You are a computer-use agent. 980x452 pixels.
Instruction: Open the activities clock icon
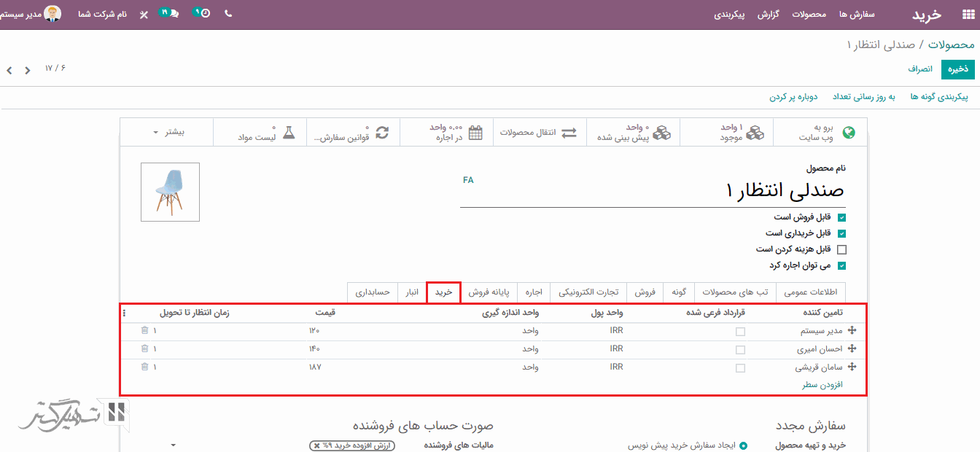203,14
